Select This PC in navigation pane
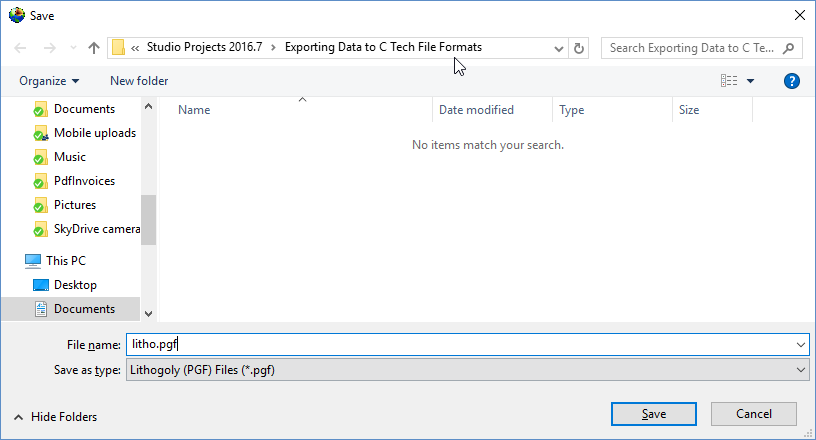 pyautogui.click(x=66, y=261)
